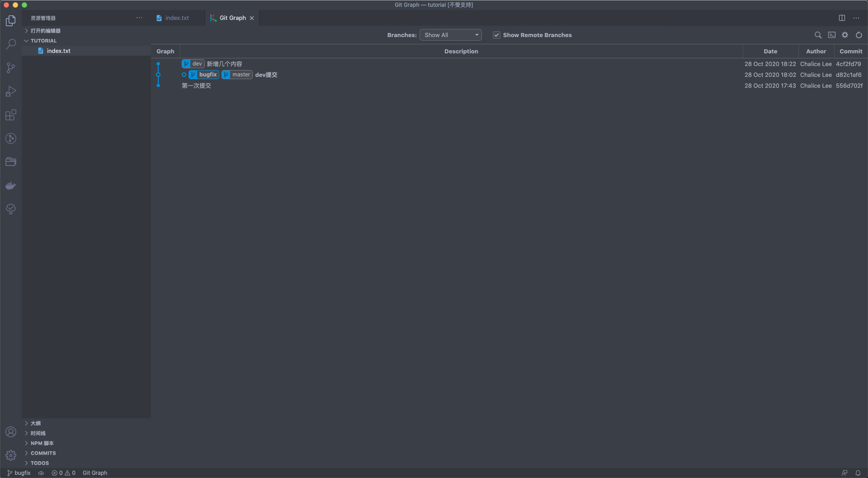This screenshot has width=868, height=478.
Task: Open the Source Control view in activity bar
Action: pos(11,68)
